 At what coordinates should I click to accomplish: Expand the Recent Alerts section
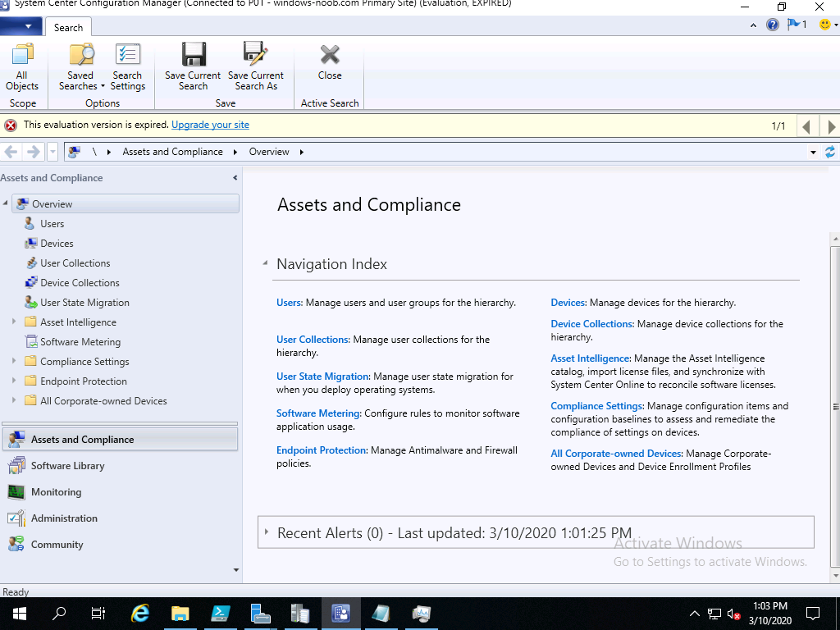pos(267,532)
